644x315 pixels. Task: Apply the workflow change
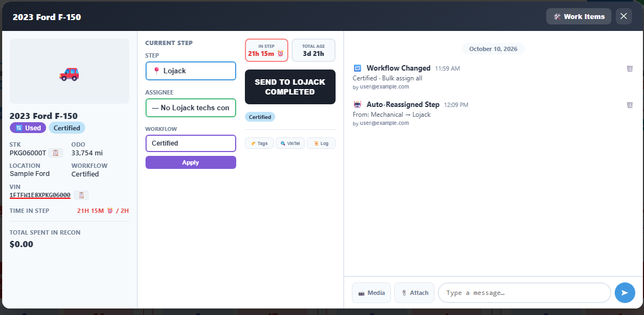pos(191,162)
